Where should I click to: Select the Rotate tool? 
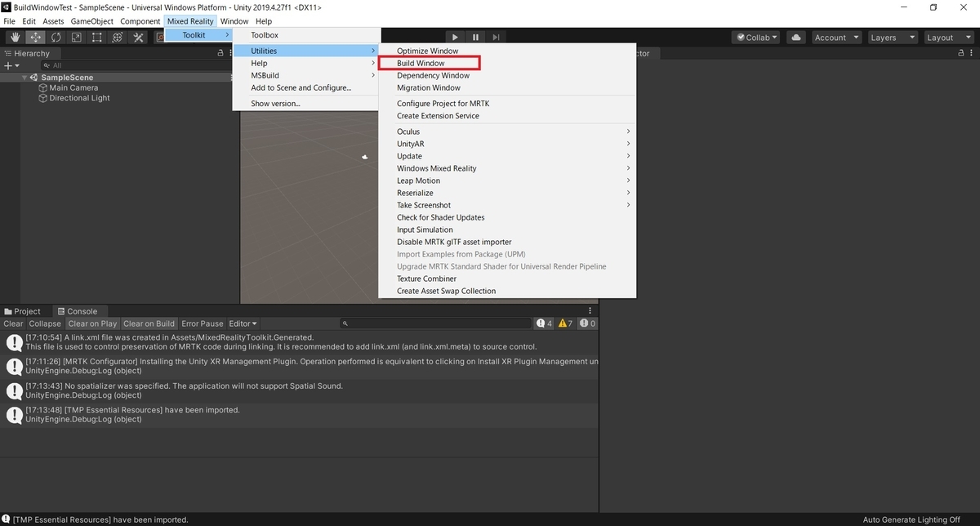56,38
